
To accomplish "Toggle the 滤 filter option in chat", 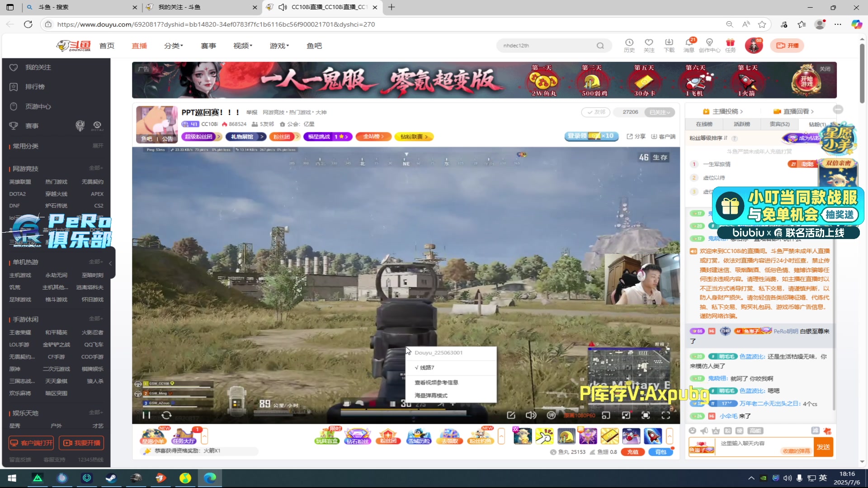I will point(815,431).
